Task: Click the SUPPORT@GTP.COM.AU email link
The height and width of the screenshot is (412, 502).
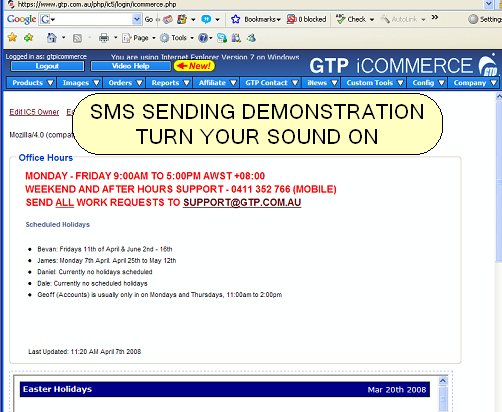Action: (242, 202)
